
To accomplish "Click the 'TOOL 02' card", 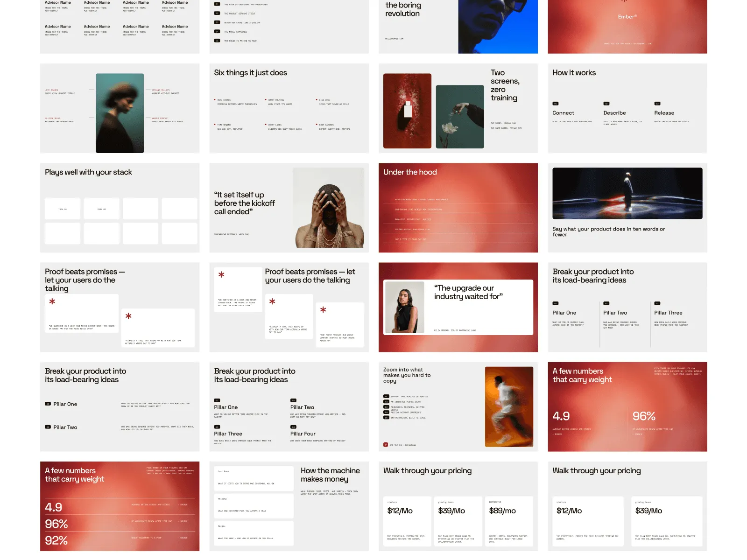I will coord(102,209).
